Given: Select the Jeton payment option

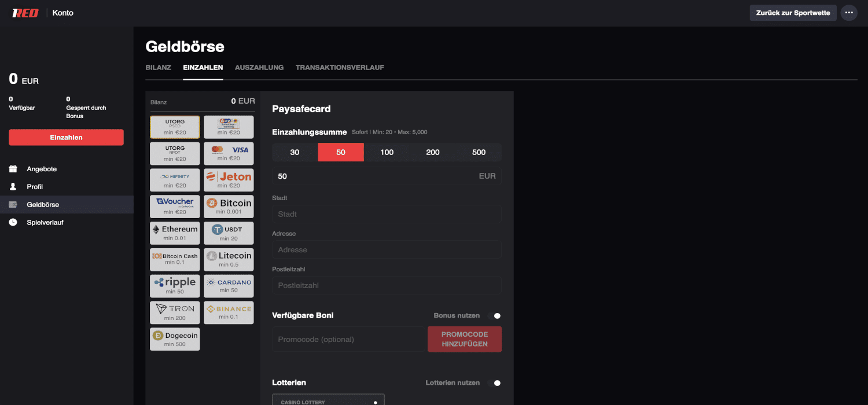Looking at the screenshot, I should [229, 180].
